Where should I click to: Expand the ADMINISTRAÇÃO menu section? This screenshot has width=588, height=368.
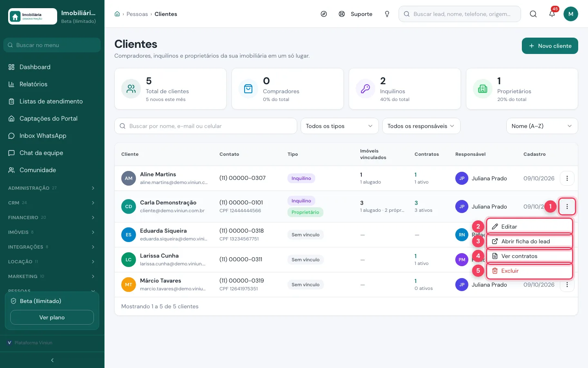pyautogui.click(x=52, y=188)
